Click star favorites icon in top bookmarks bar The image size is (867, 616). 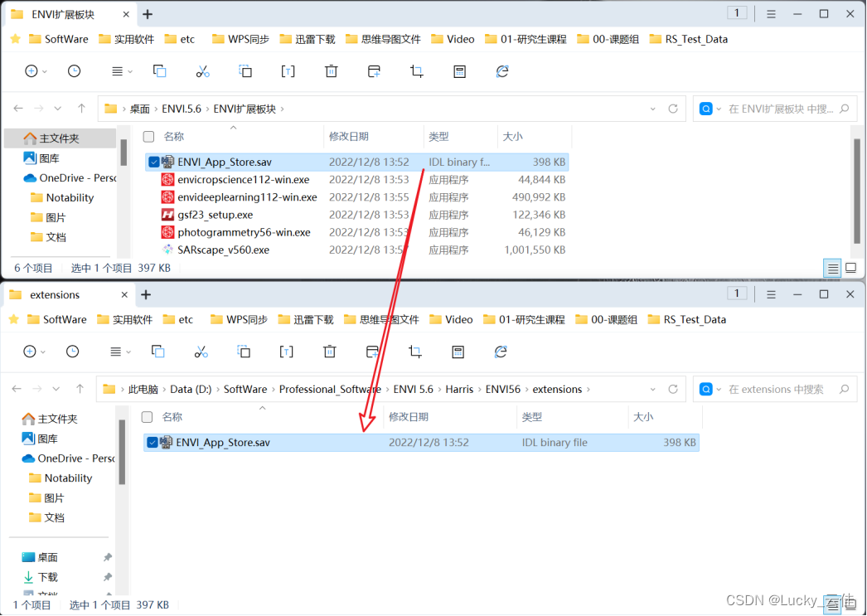pyautogui.click(x=16, y=39)
